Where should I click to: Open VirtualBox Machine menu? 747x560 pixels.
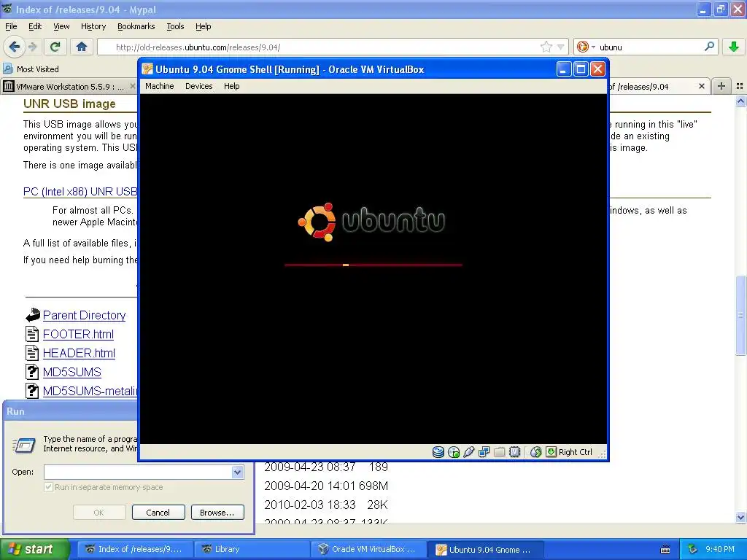coord(160,86)
